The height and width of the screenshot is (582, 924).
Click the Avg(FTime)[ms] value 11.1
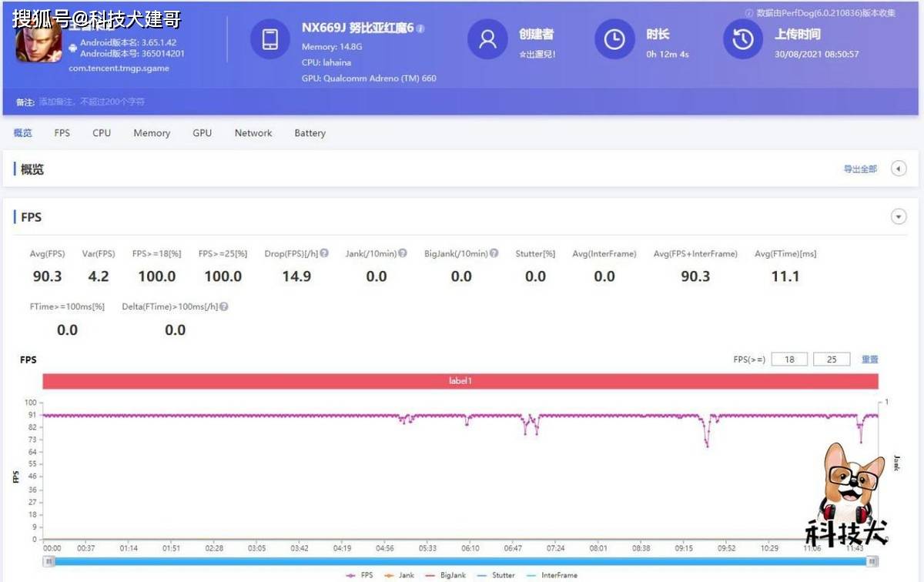[785, 276]
